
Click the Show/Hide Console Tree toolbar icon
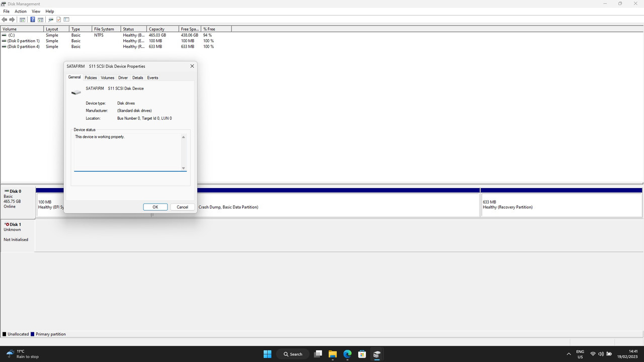pyautogui.click(x=22, y=20)
